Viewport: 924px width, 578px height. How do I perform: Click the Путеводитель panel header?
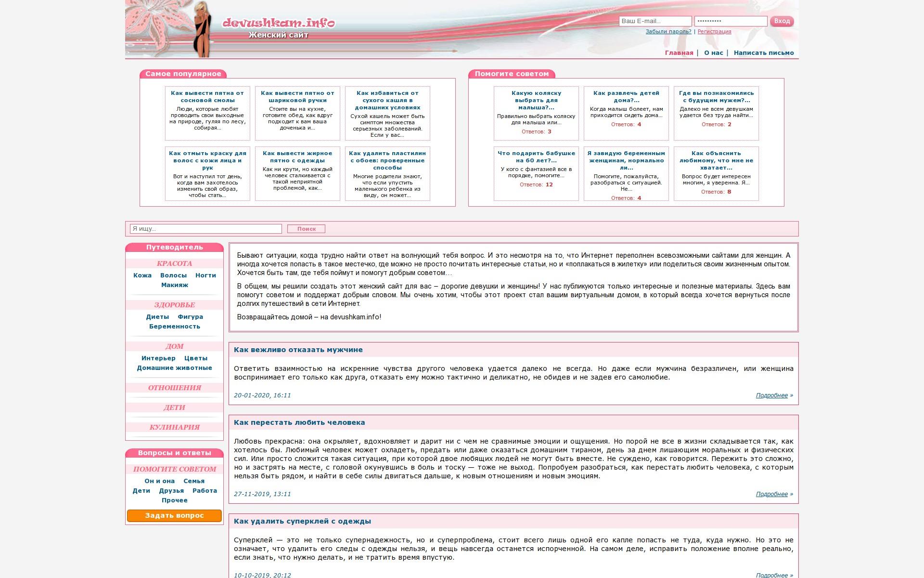coord(174,248)
